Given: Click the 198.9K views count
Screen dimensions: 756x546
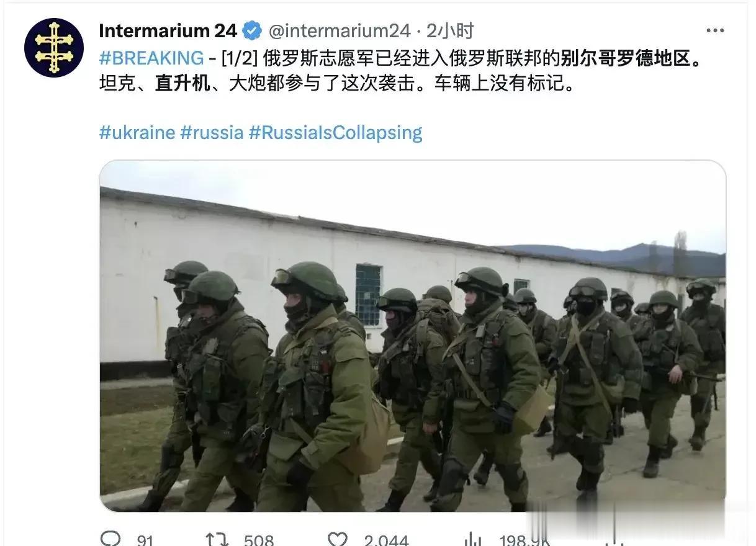Looking at the screenshot, I should coord(523,540).
